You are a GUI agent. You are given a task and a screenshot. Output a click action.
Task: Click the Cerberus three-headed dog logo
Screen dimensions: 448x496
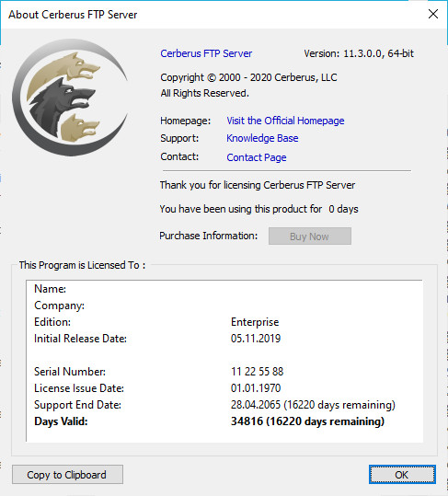coord(70,98)
